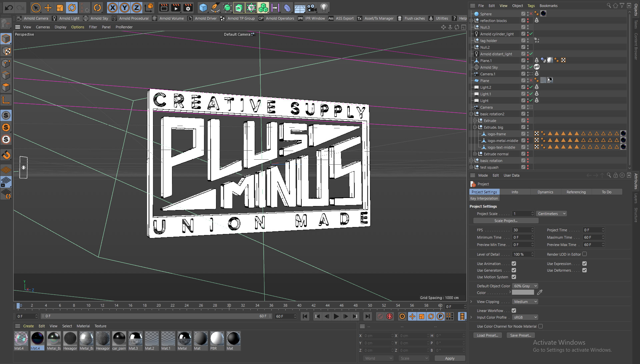Toggle Linear Workflow checkbox

click(514, 311)
